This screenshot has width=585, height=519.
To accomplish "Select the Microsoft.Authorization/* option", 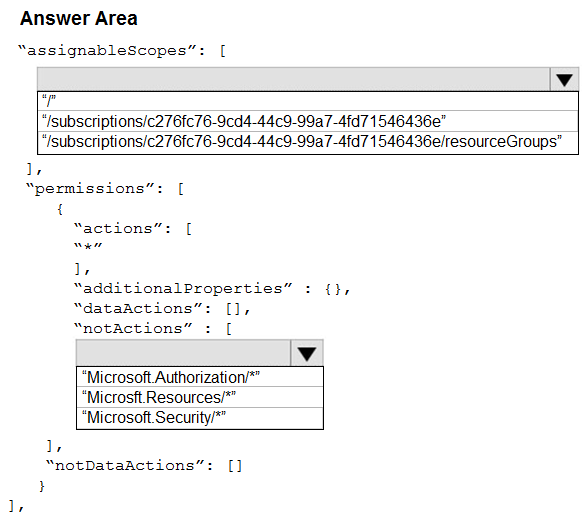I will 200,377.
